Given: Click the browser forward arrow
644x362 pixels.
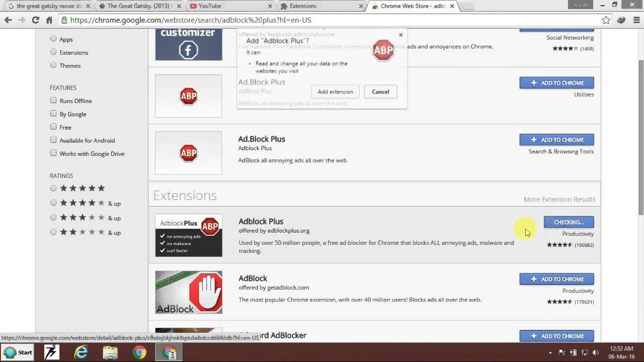Looking at the screenshot, I should click(x=22, y=20).
